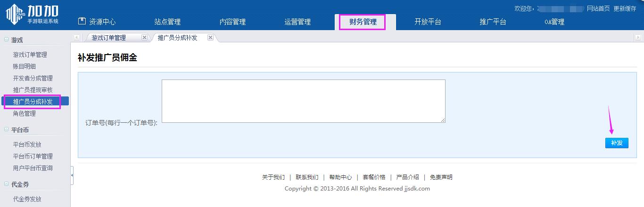Open the 推广平台 top menu

tap(493, 22)
